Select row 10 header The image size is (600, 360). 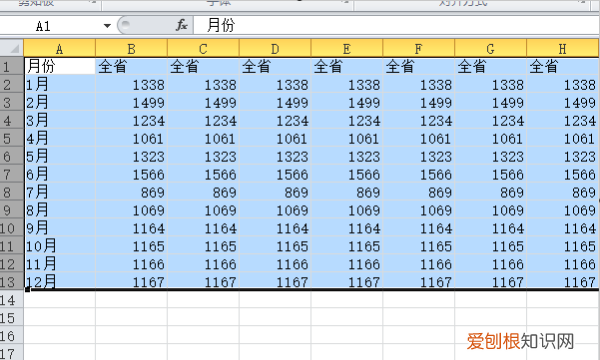11,228
